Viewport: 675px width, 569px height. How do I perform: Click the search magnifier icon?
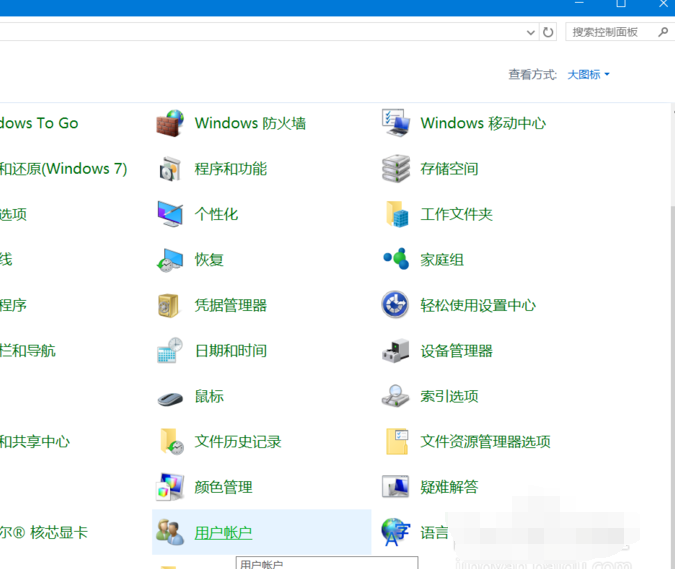point(663,32)
